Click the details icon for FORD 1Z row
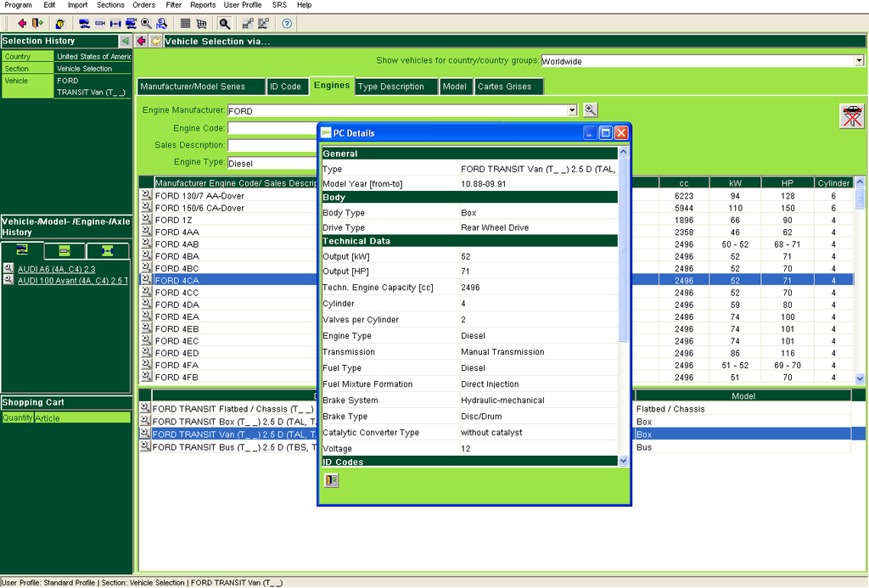The image size is (869, 588). 146,219
